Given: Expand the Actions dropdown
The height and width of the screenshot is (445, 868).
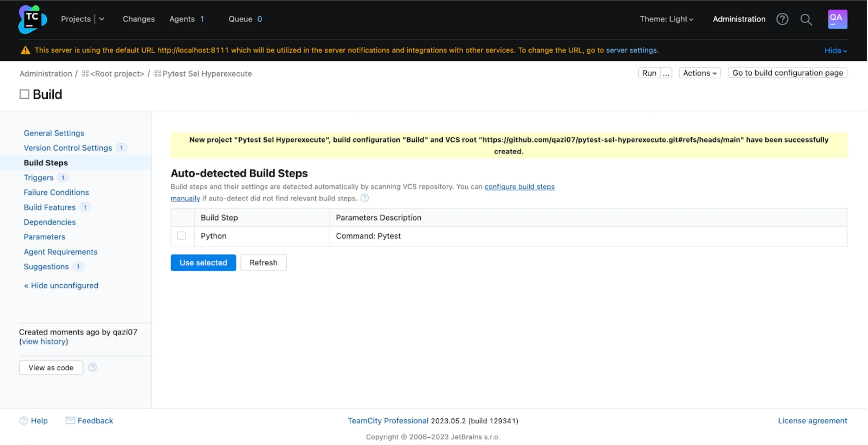Looking at the screenshot, I should [699, 73].
